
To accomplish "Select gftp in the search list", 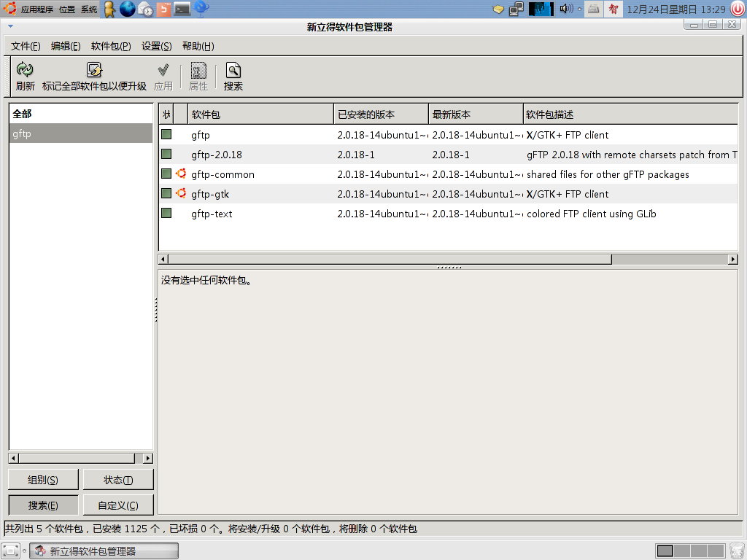I will 80,133.
